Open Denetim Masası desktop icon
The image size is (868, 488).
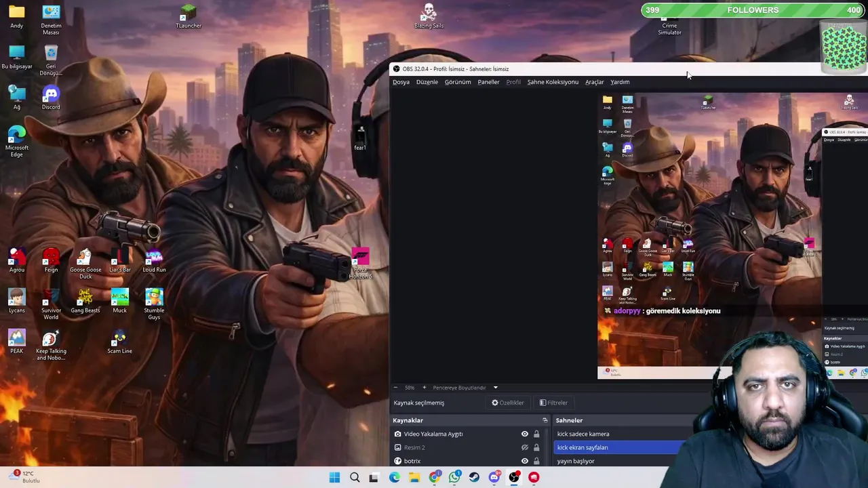click(x=51, y=20)
